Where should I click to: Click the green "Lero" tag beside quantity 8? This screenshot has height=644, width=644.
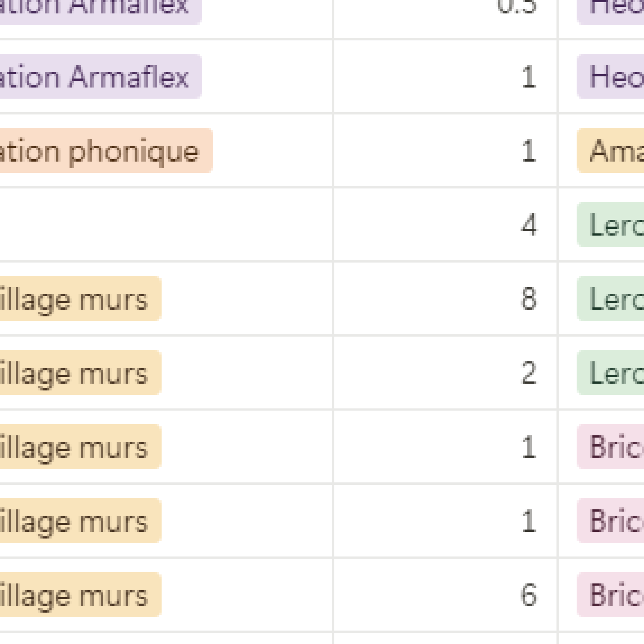[613, 299]
